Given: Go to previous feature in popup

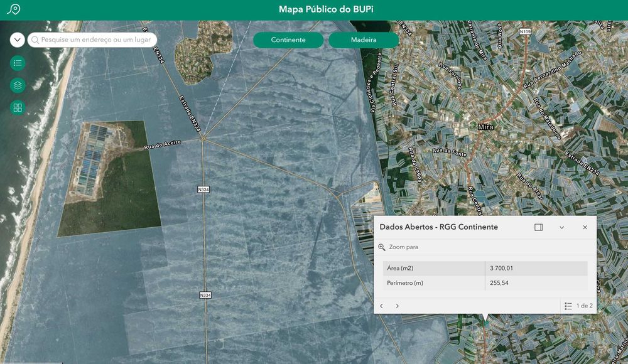Looking at the screenshot, I should click(x=381, y=306).
